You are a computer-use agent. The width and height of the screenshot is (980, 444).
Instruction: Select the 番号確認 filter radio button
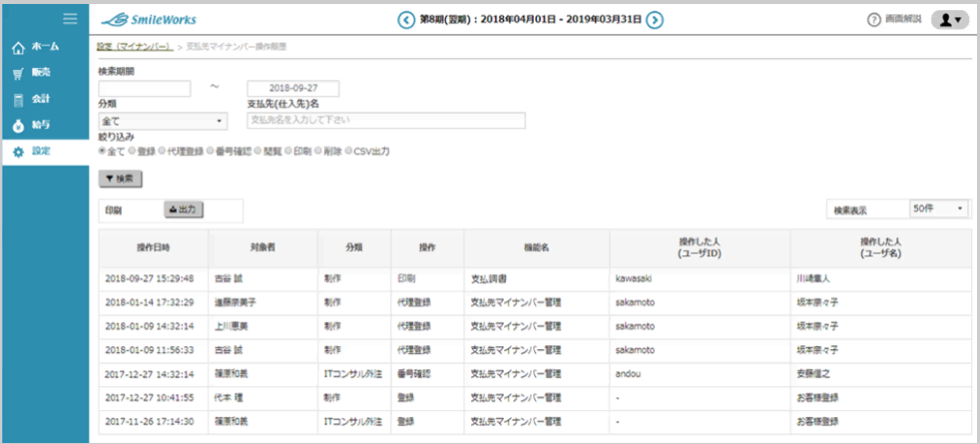click(210, 152)
